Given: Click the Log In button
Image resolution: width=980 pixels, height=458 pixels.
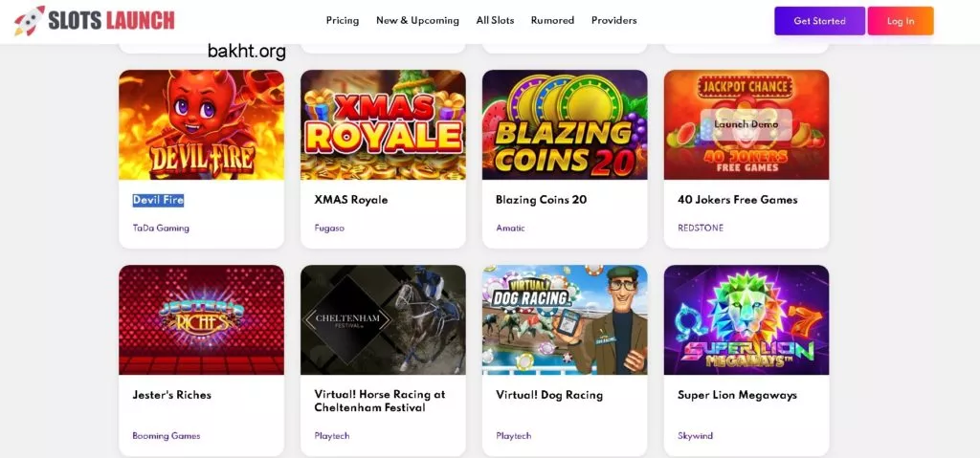Looking at the screenshot, I should [900, 21].
